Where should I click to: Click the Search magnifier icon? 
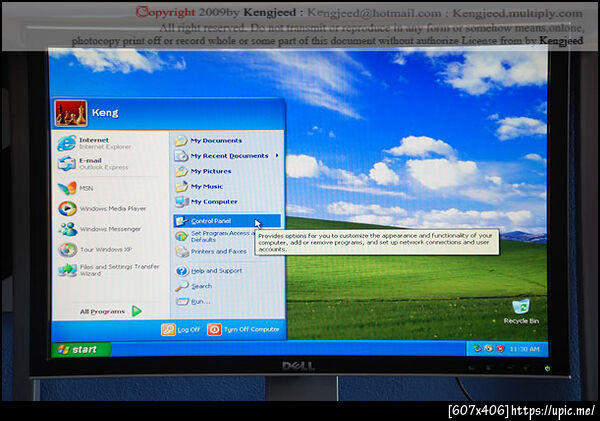point(182,286)
